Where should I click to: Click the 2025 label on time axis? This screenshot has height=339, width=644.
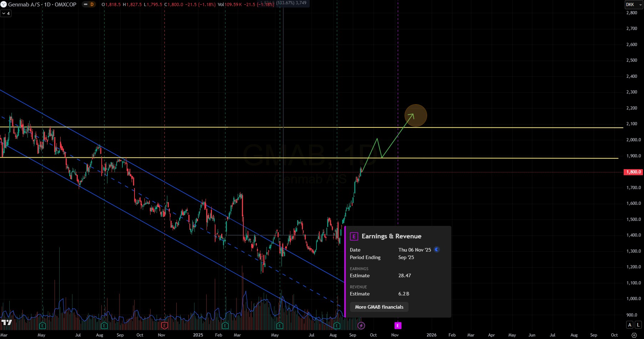tap(198, 335)
